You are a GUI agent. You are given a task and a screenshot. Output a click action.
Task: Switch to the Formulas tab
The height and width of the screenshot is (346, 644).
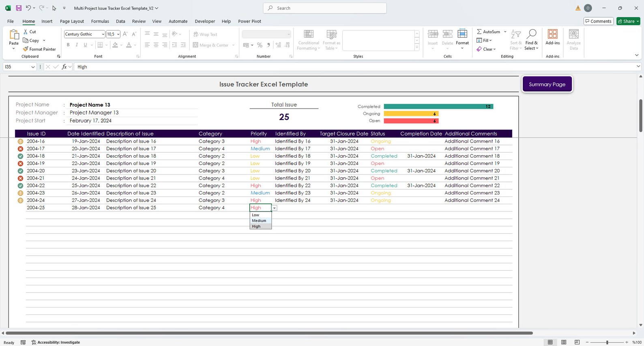[100, 21]
